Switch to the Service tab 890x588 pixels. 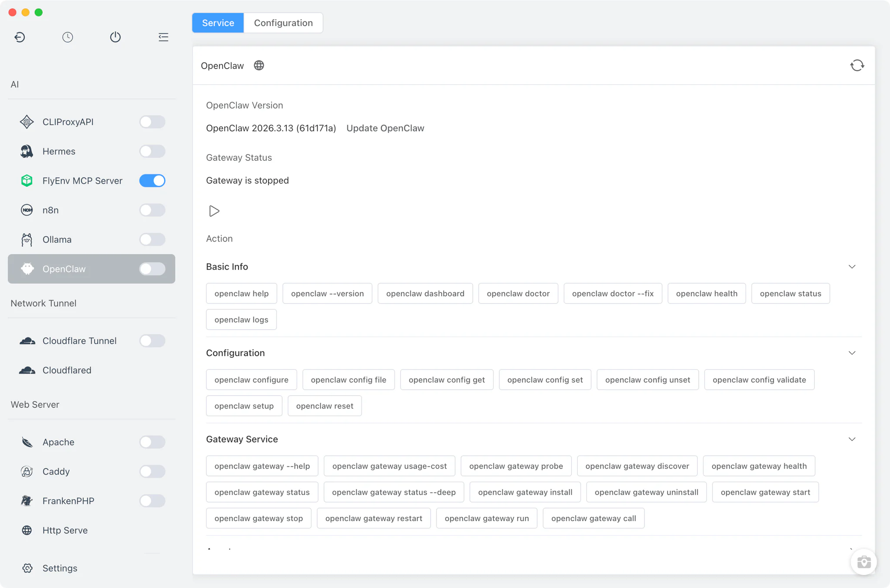(218, 23)
